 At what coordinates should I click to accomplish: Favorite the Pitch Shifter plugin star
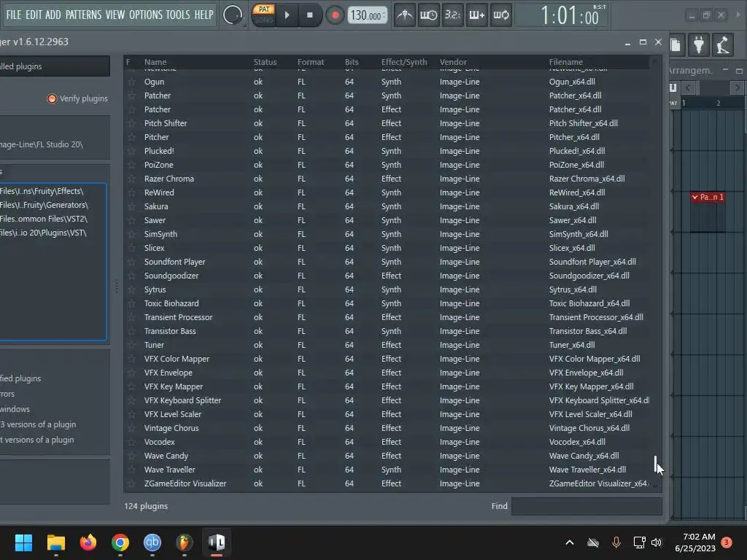[x=131, y=123]
